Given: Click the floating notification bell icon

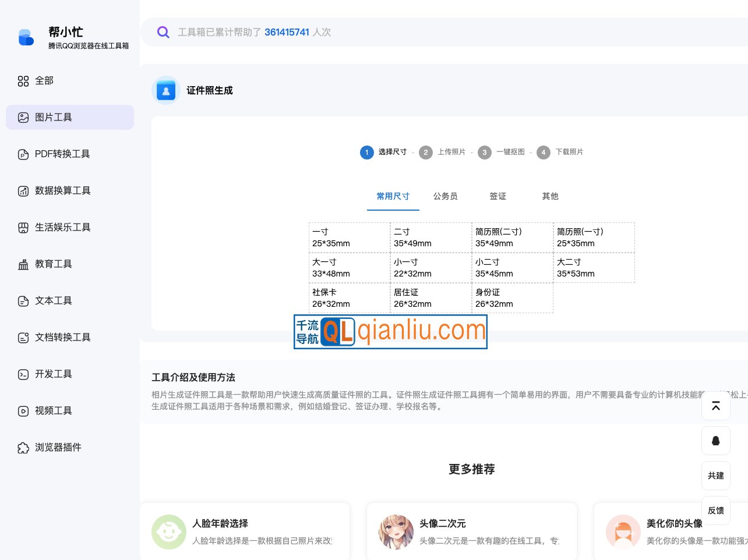Looking at the screenshot, I should pyautogui.click(x=716, y=441).
